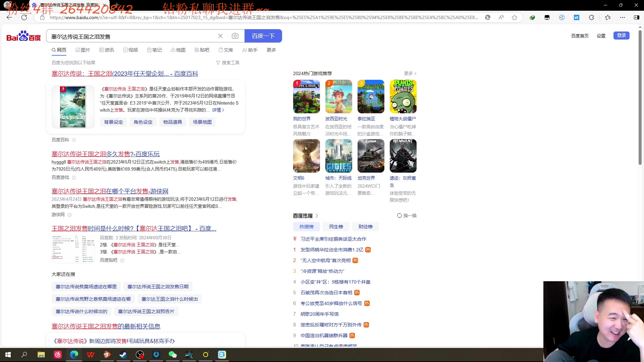Open NetEase Music taskbar icon
Viewport: 644px width, 362px height.
(58, 355)
